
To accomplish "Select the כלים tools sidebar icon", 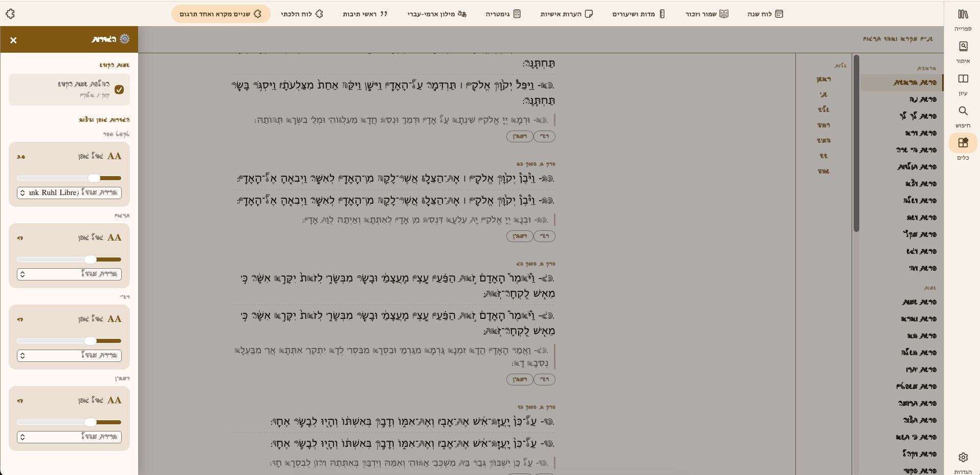I will pos(963,148).
